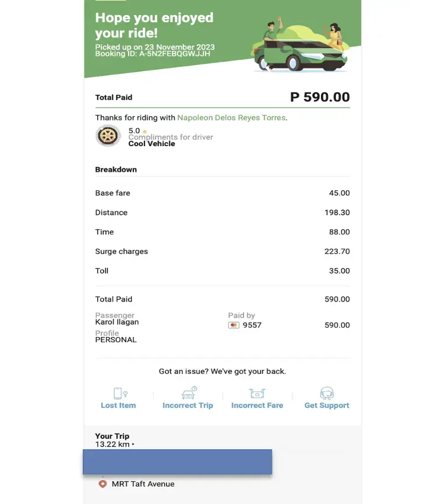The width and height of the screenshot is (445, 504).
Task: Click the MRT Taft Avenue destination text
Action: click(143, 484)
